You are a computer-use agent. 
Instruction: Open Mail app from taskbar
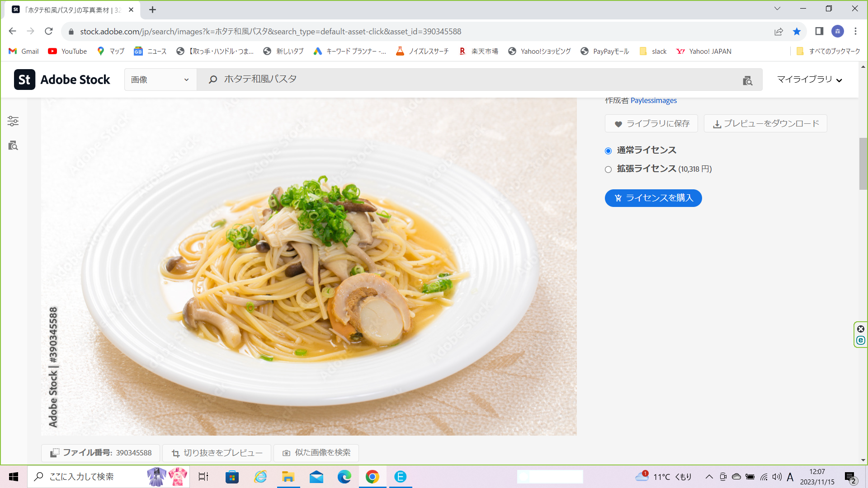316,477
